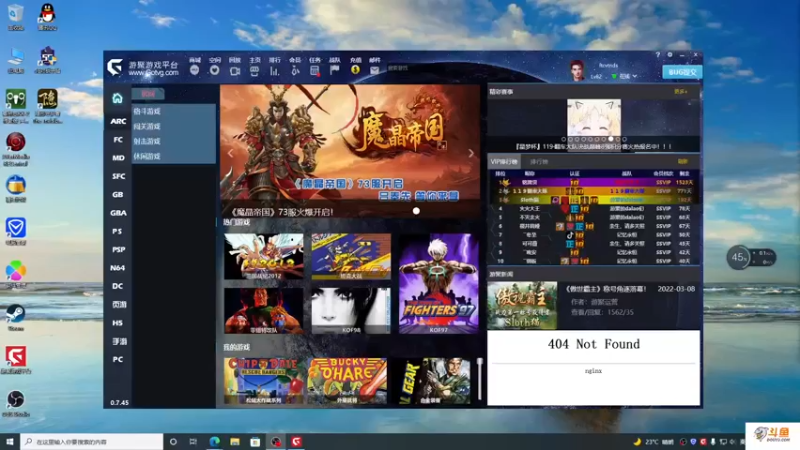The width and height of the screenshot is (800, 450).
Task: Select the white banner indicator dot
Action: coord(416,211)
